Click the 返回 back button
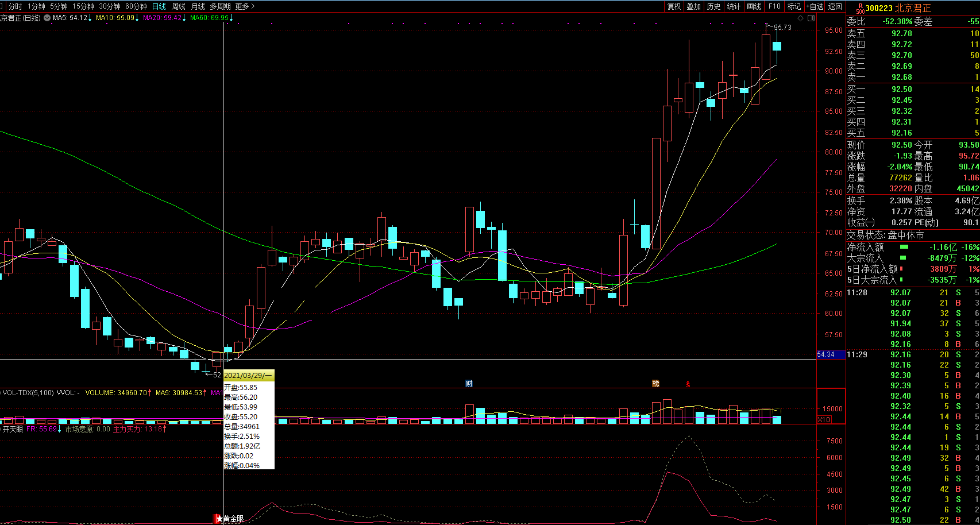This screenshot has height=525, width=980. coord(835,6)
